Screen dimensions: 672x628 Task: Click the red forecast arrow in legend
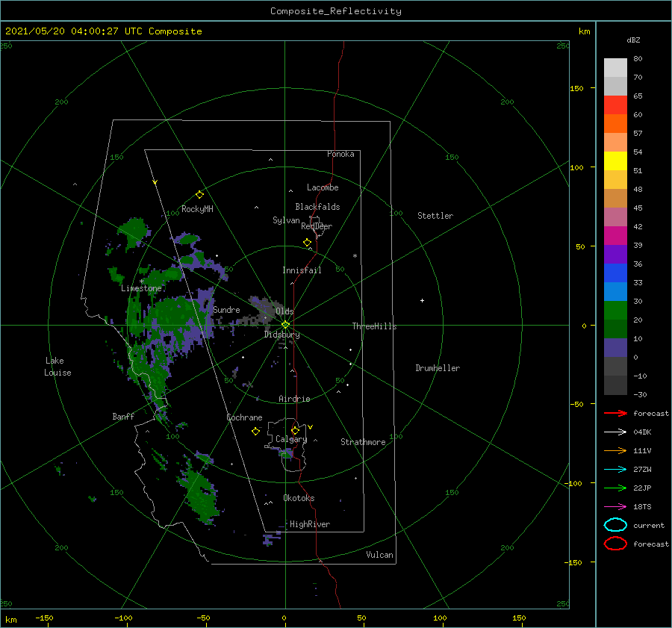[615, 413]
